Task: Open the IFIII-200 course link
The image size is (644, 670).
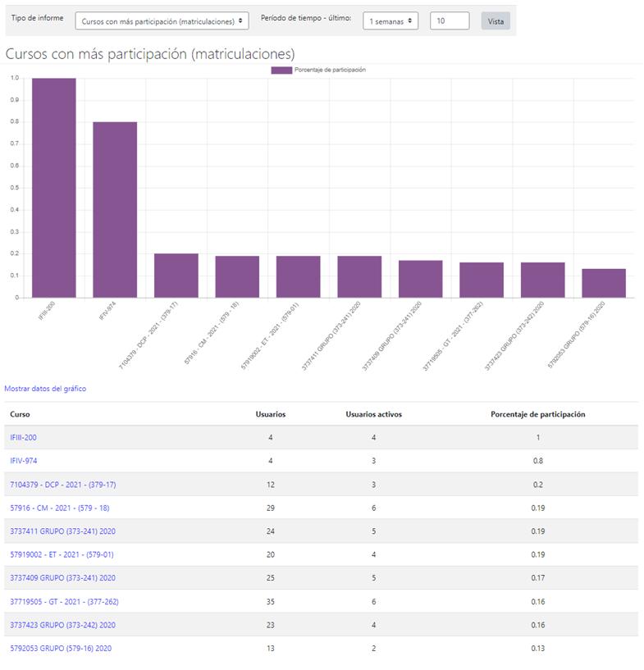Action: tap(23, 437)
